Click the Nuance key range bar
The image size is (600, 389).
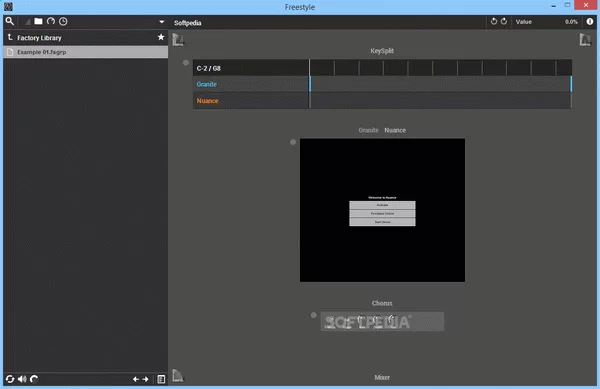point(440,101)
